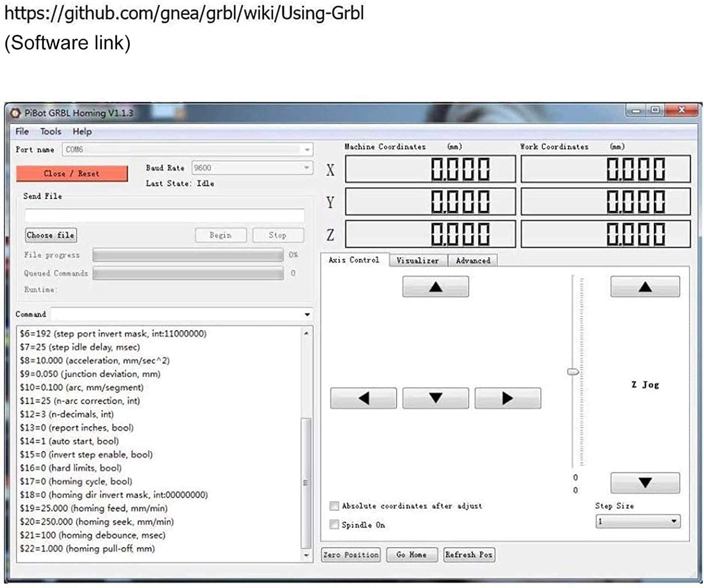Click the X Machine Coordinates display
The height and width of the screenshot is (588, 704).
pos(431,169)
